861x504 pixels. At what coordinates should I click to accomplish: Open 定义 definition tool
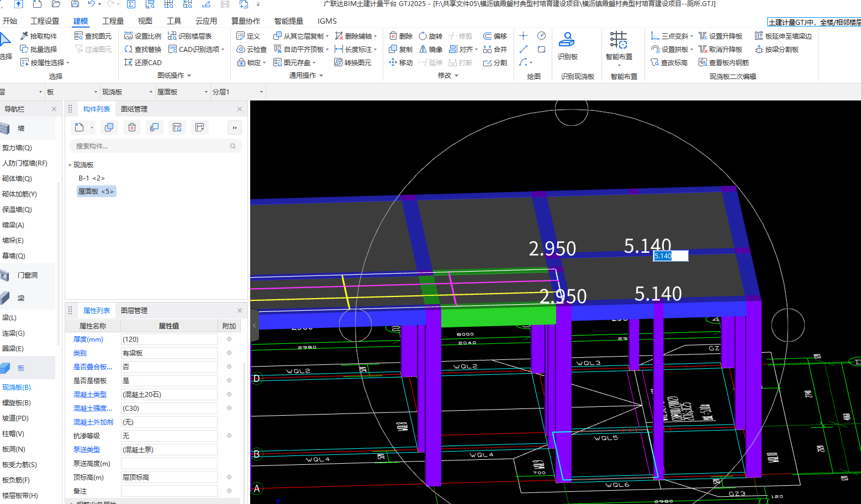[x=249, y=36]
